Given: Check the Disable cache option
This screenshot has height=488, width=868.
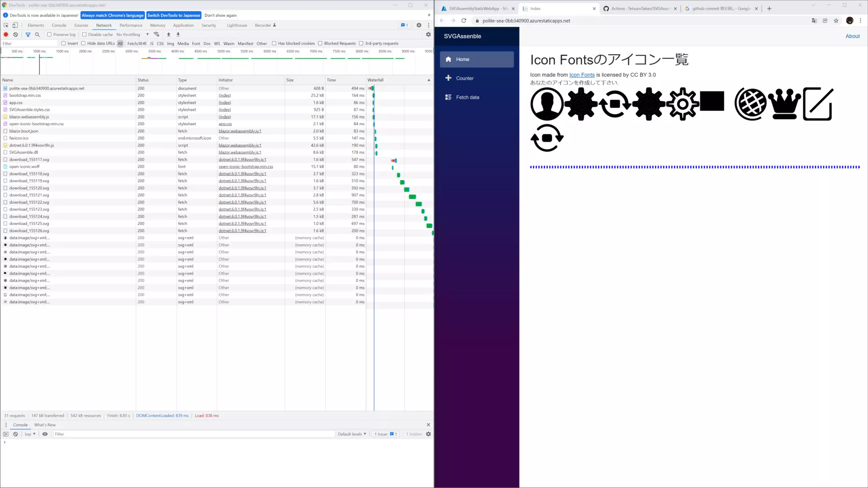Looking at the screenshot, I should coord(84,35).
